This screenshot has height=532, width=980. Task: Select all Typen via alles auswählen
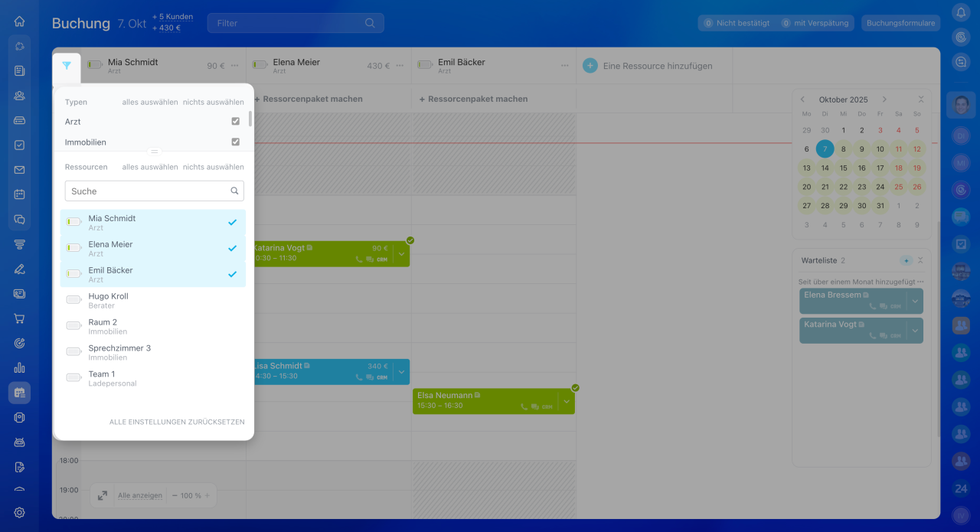150,102
